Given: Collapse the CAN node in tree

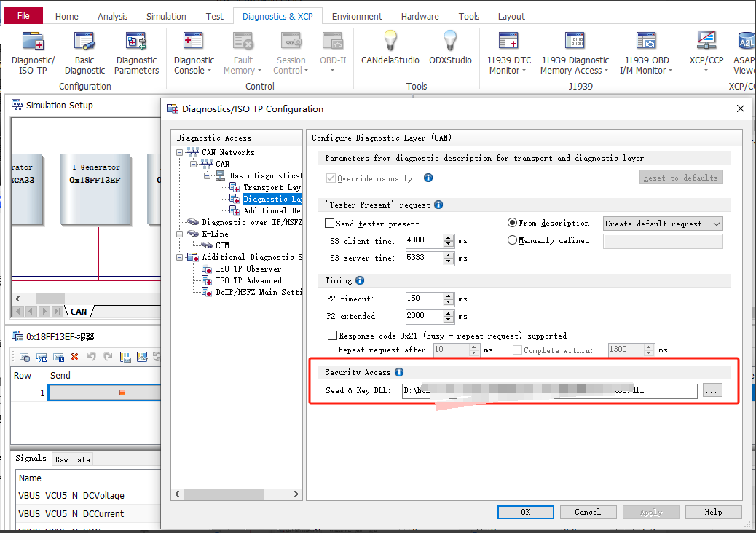Looking at the screenshot, I should 193,164.
